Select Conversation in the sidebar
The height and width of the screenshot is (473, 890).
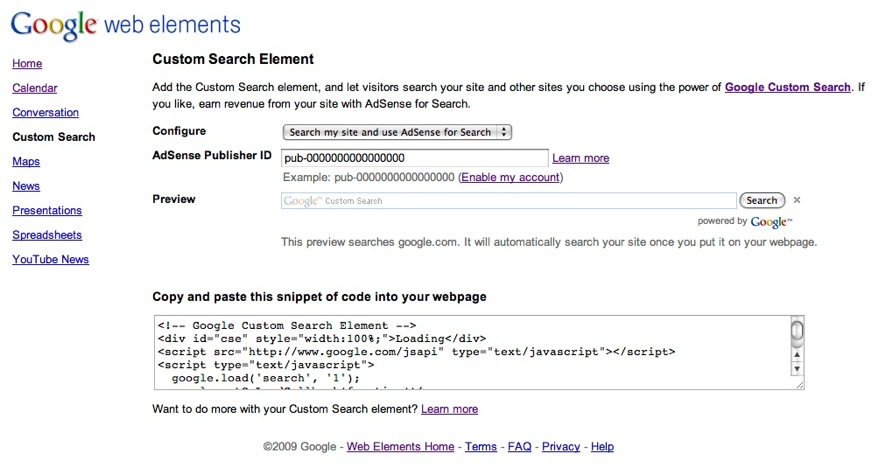[45, 113]
